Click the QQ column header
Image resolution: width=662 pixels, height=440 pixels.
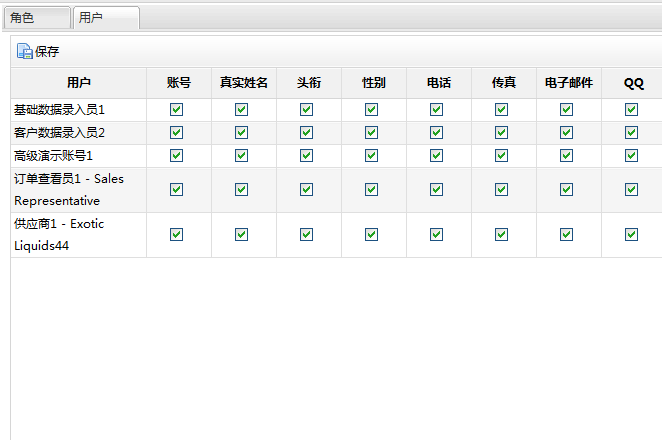(x=632, y=83)
